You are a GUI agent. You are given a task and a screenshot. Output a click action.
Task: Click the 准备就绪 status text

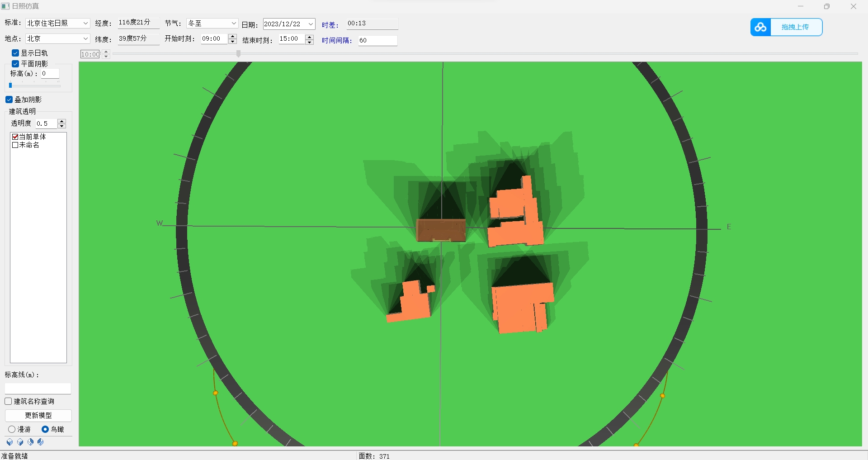(14, 456)
